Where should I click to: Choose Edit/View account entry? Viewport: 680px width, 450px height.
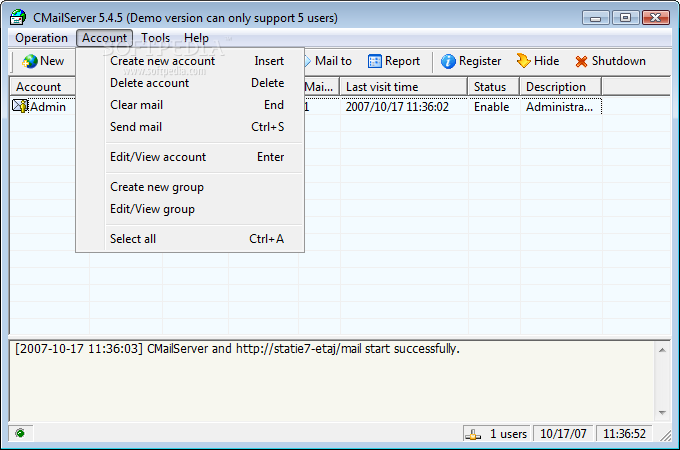tap(197, 157)
